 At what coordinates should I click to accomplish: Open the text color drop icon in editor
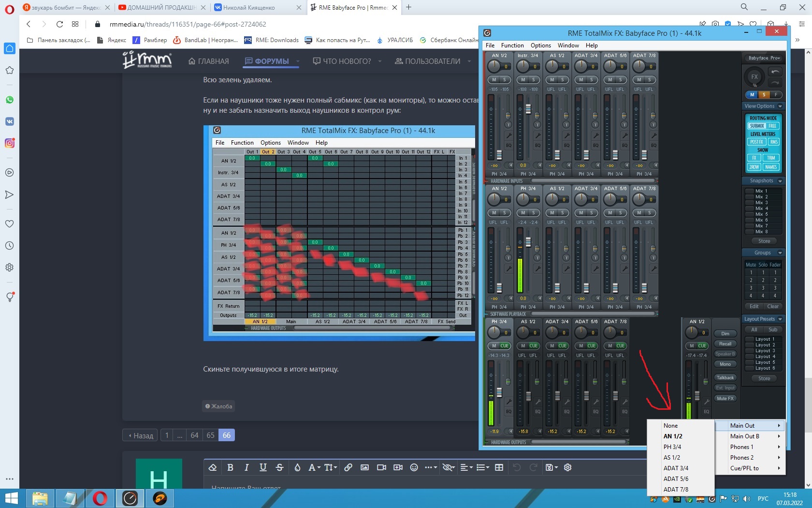(297, 467)
